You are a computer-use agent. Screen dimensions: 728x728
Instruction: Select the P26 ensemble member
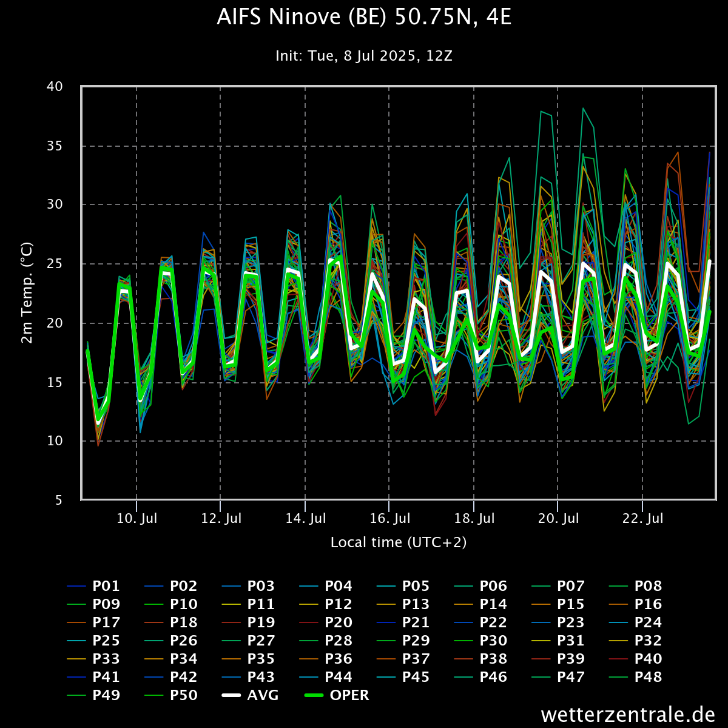click(x=171, y=641)
